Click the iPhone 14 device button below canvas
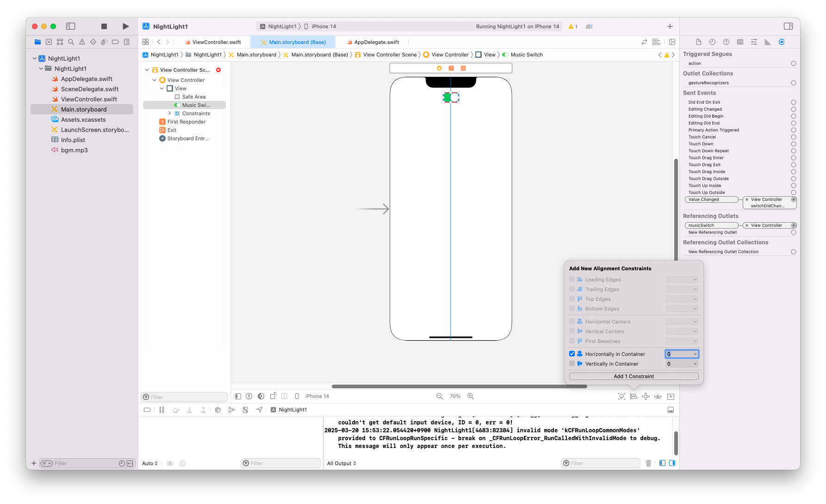Screen dimensions: 826x504 (x=312, y=396)
